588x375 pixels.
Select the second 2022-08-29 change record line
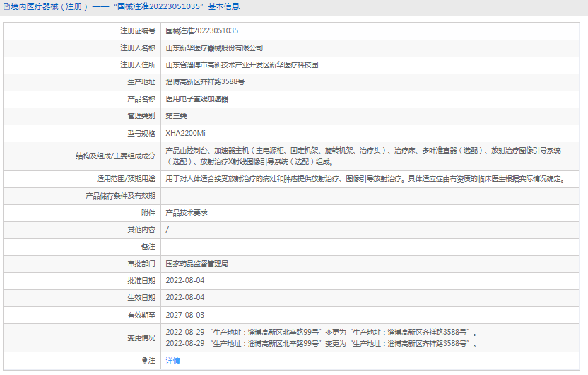322,344
